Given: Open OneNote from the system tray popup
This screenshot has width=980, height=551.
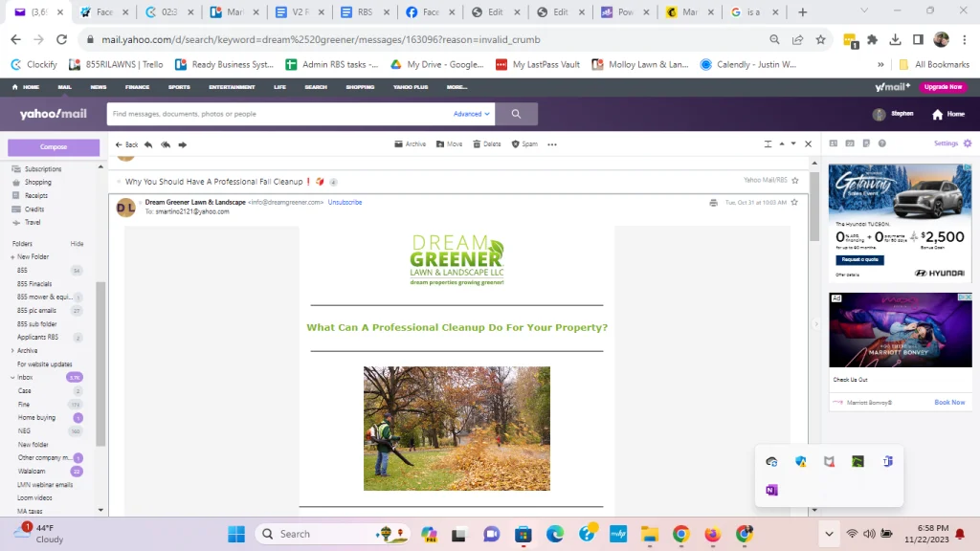Looking at the screenshot, I should [771, 490].
